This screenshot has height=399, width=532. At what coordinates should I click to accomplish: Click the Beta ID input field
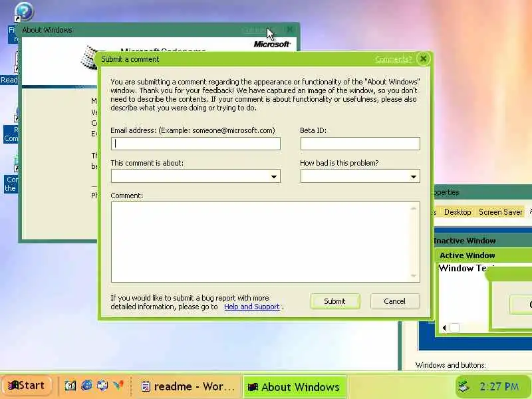pos(360,144)
